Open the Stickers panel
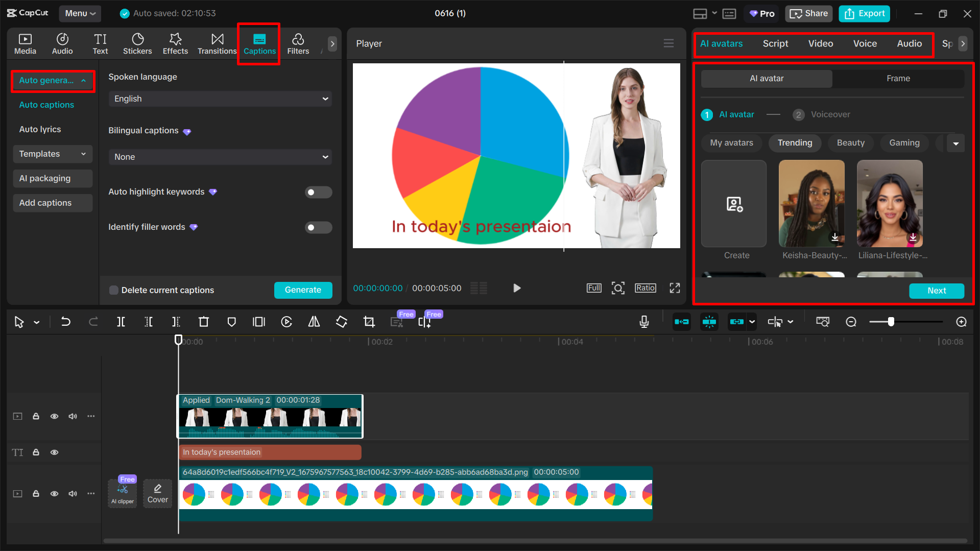Screen dimensions: 980x551 137,43
